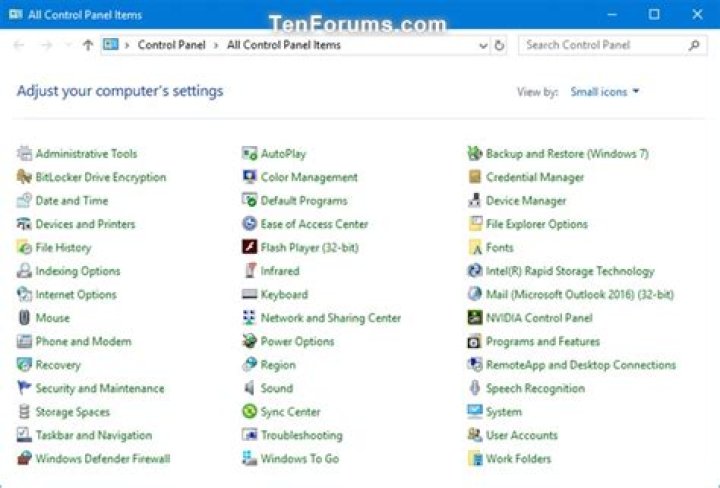Select the File Explorer Options icon
Viewport: 720px width, 488px height.
pyautogui.click(x=474, y=224)
